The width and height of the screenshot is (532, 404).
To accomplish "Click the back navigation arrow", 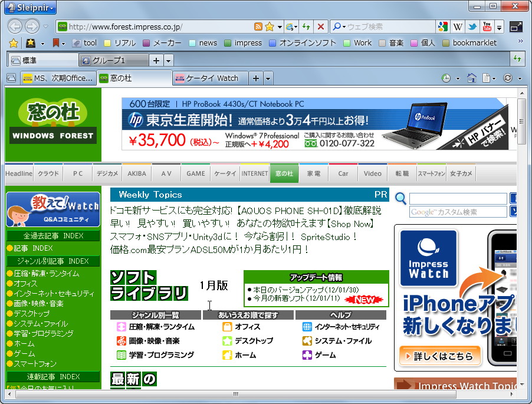I will [14, 26].
